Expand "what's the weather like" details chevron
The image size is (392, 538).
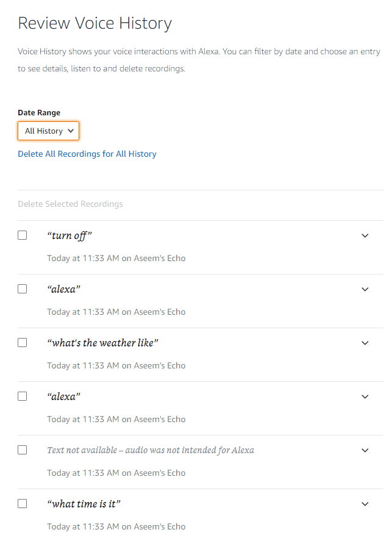(365, 343)
